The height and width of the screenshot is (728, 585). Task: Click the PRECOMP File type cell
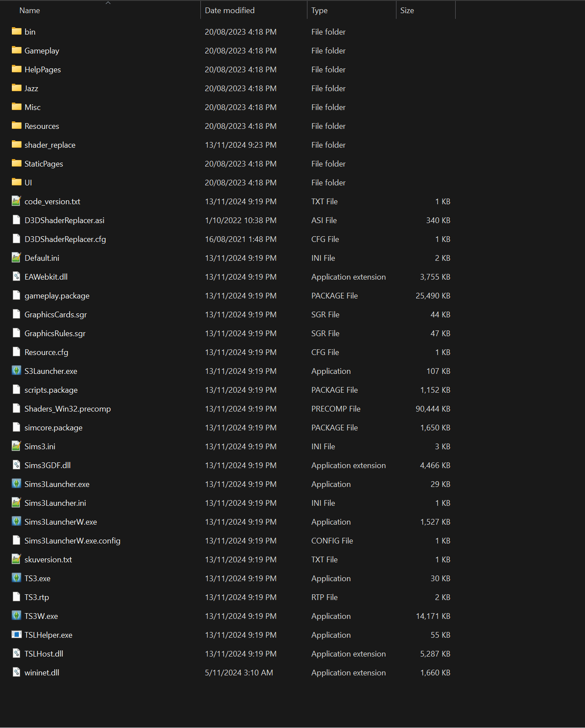[x=336, y=409]
